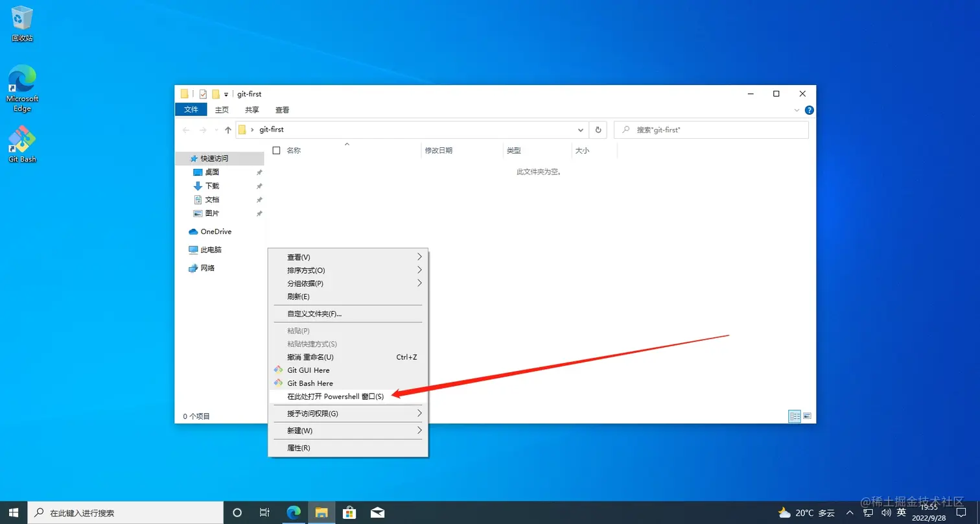Open the volume speaker tray icon
The image size is (980, 524).
pos(885,512)
